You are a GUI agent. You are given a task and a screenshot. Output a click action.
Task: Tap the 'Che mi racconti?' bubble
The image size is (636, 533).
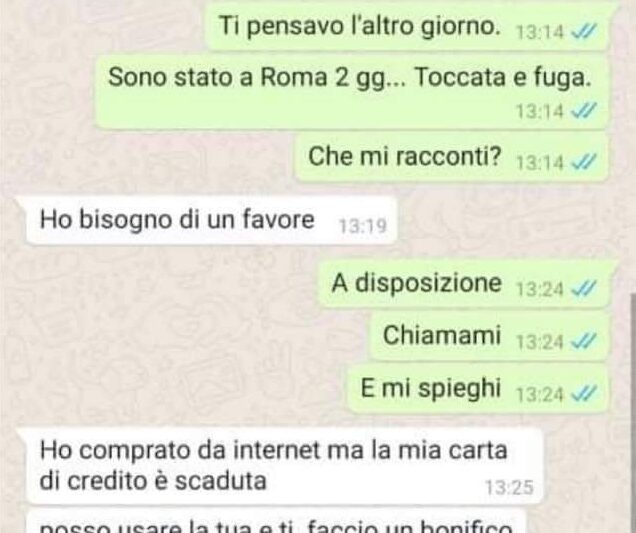point(452,158)
